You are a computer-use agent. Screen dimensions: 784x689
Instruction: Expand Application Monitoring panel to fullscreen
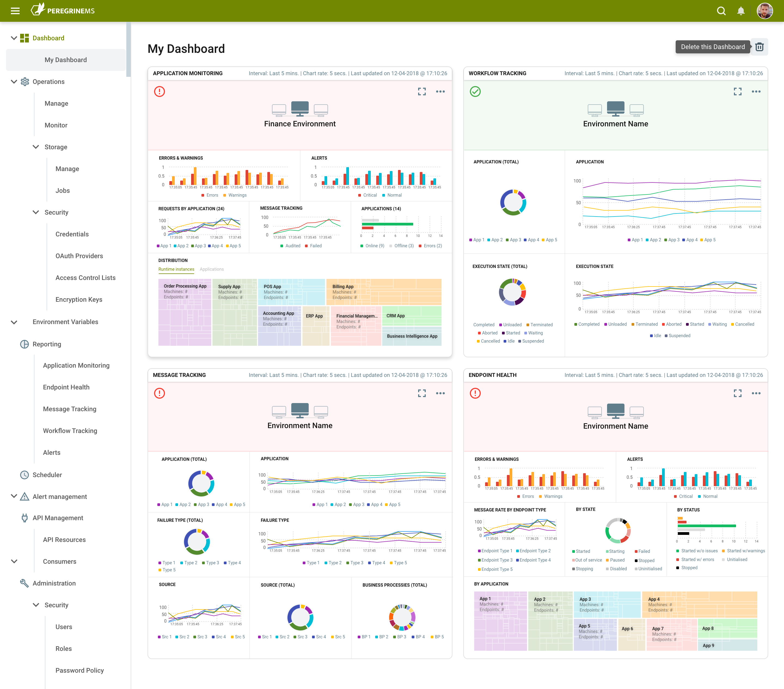(x=421, y=91)
